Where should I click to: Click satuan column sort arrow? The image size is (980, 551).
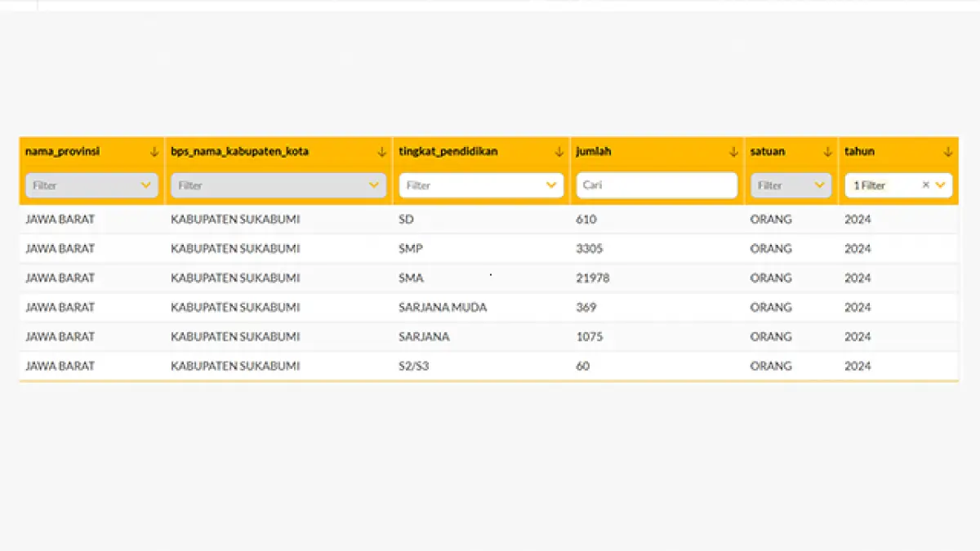tap(827, 152)
